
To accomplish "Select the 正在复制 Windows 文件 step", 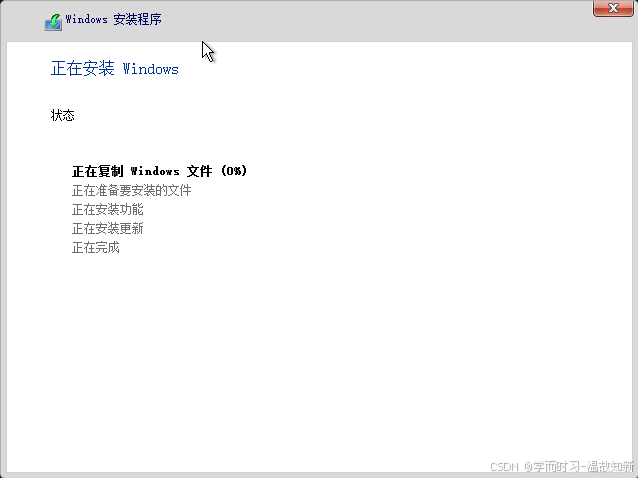I will click(160, 171).
